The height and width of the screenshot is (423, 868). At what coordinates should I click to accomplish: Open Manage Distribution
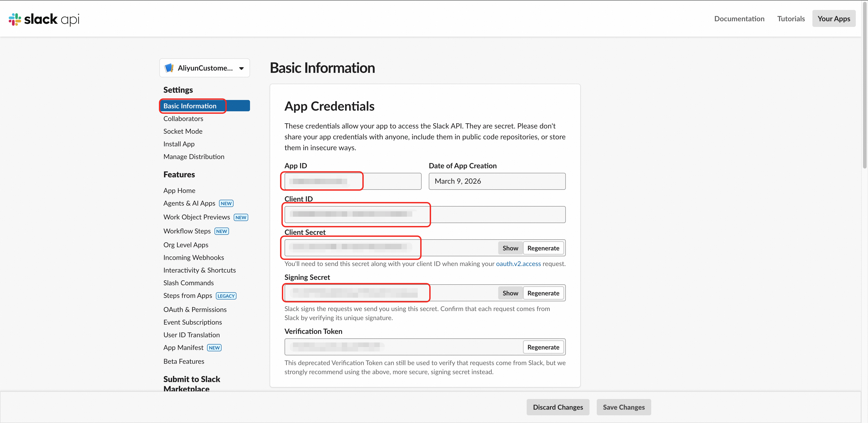click(194, 157)
